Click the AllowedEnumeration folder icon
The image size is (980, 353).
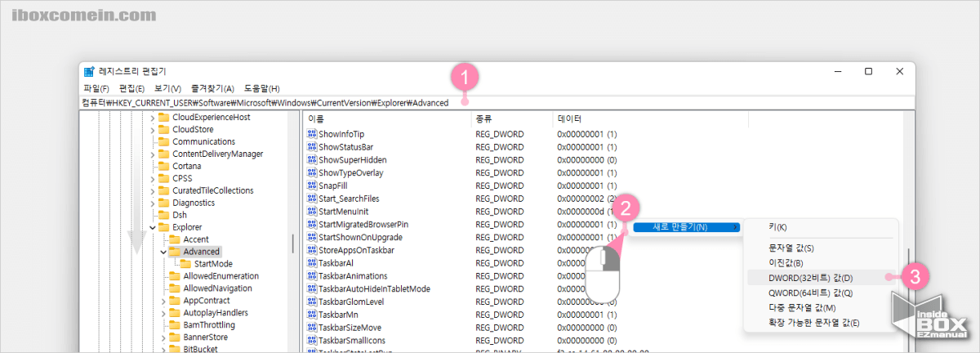click(174, 276)
